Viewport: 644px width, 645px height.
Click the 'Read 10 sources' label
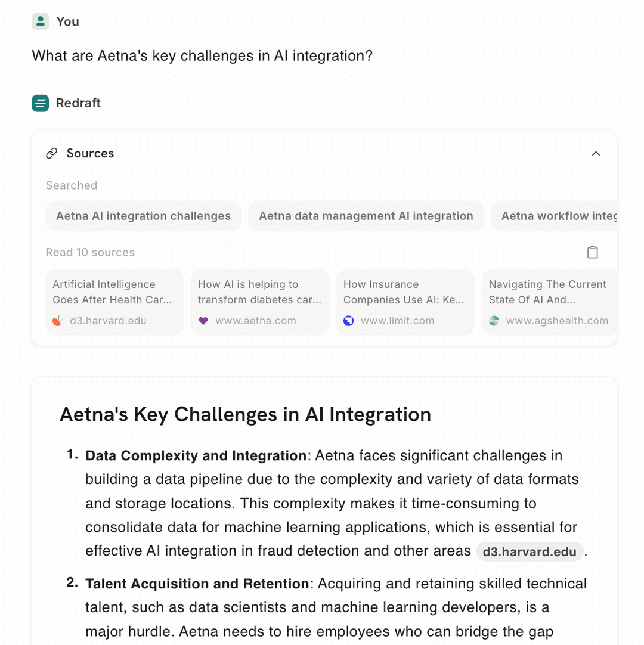90,252
